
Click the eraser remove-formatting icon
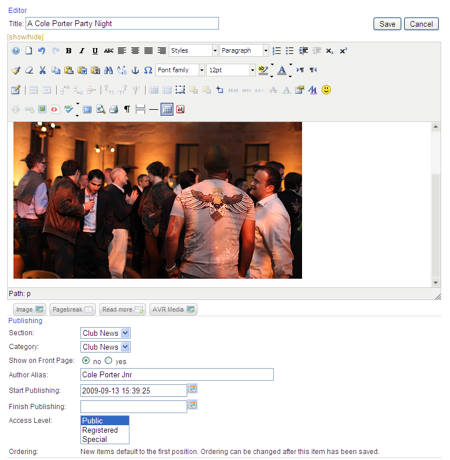point(29,70)
